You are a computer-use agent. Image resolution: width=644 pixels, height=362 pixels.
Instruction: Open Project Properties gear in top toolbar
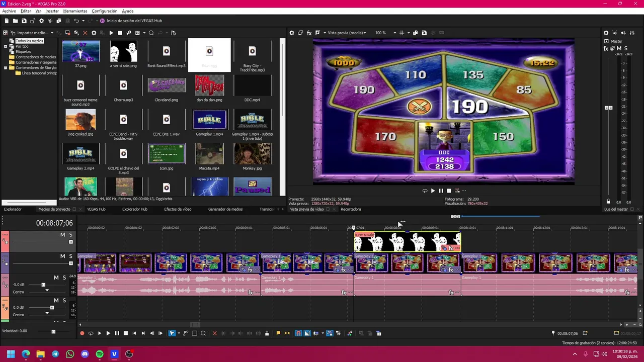click(41, 21)
